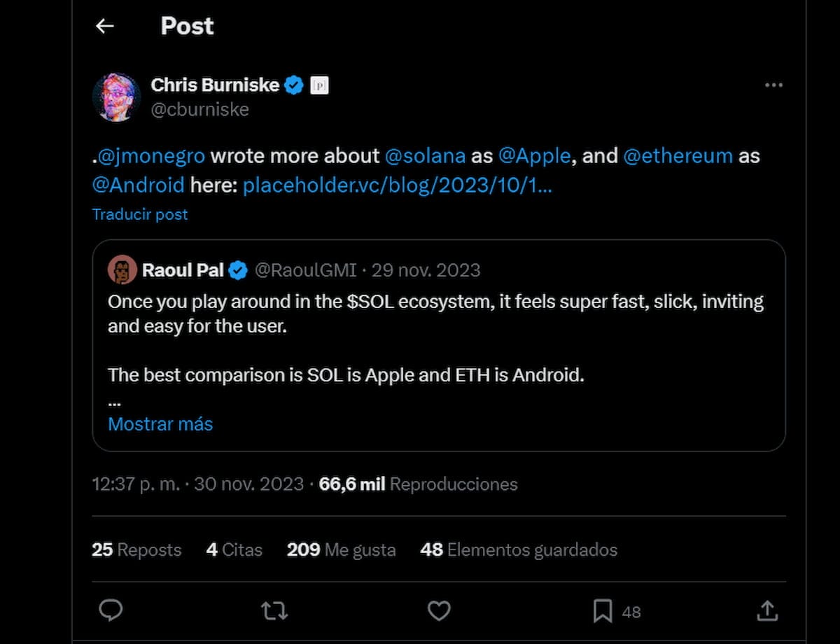This screenshot has width=840, height=644.
Task: Reply using the speech bubble icon
Action: (111, 610)
